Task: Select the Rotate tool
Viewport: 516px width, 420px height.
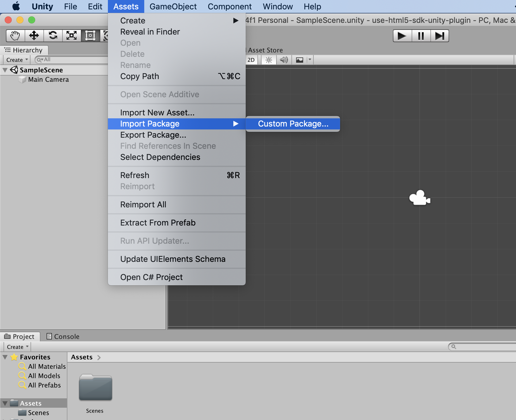Action: pyautogui.click(x=53, y=36)
